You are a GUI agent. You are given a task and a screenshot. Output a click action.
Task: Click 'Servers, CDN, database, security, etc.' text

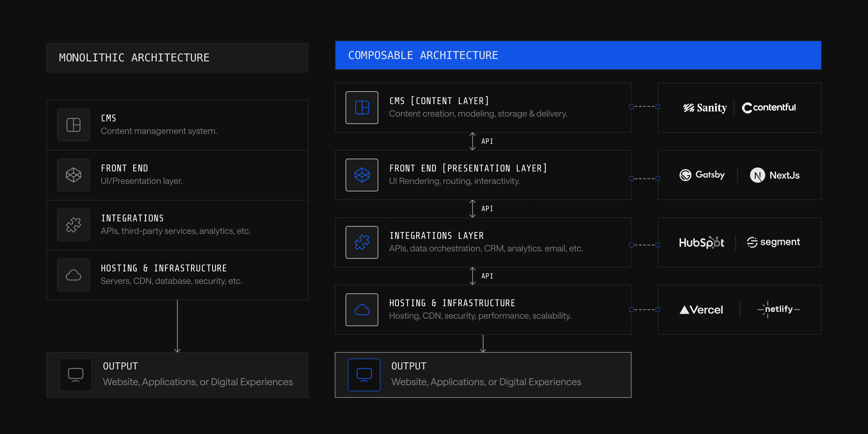172,281
